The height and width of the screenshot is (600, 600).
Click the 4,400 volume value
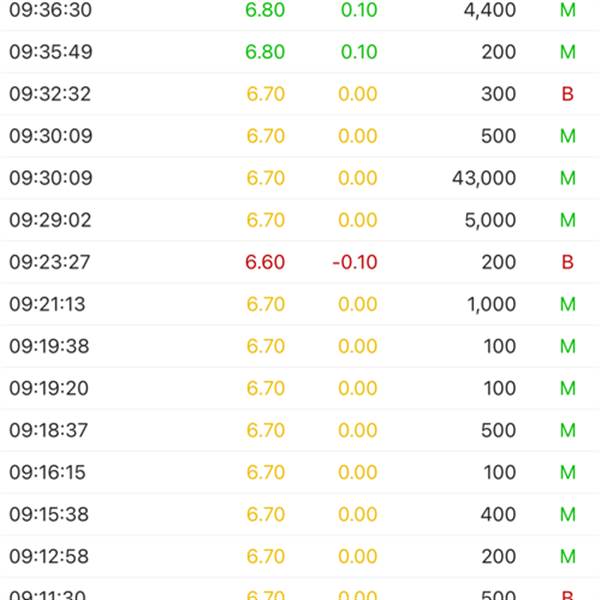490,10
